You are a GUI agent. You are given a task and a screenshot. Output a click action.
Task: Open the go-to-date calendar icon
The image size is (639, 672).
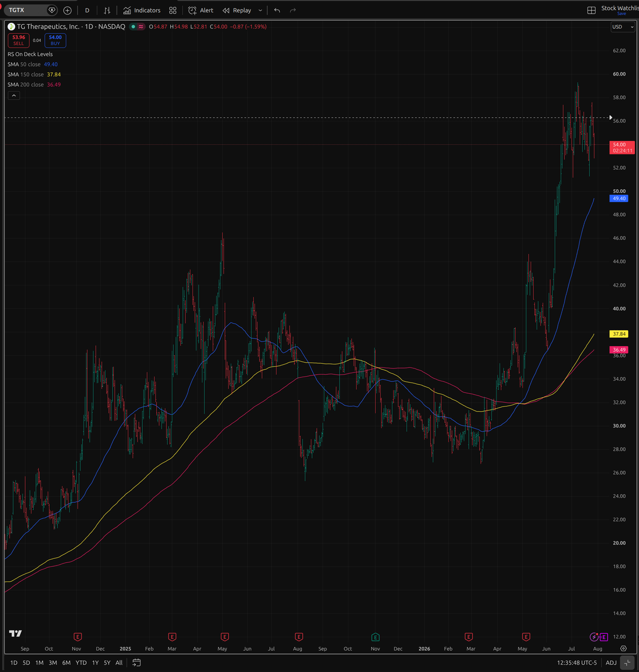(136, 662)
